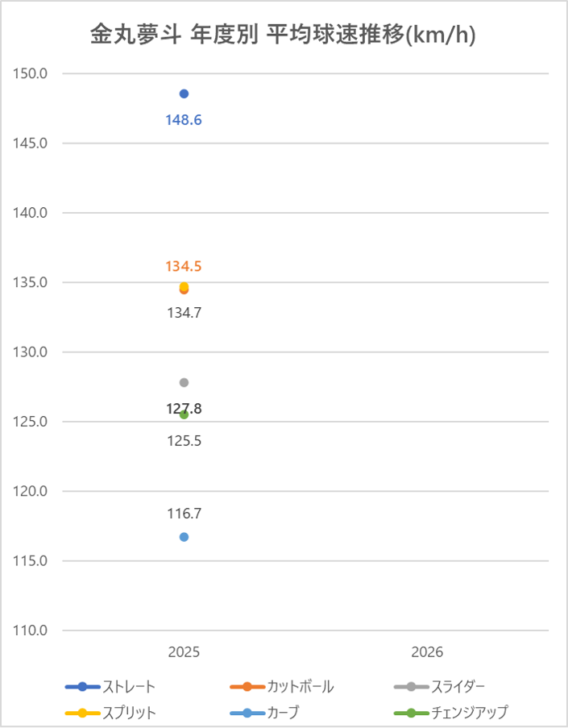Click the 110.0 y-axis label
The image size is (568, 728).
pyautogui.click(x=31, y=630)
